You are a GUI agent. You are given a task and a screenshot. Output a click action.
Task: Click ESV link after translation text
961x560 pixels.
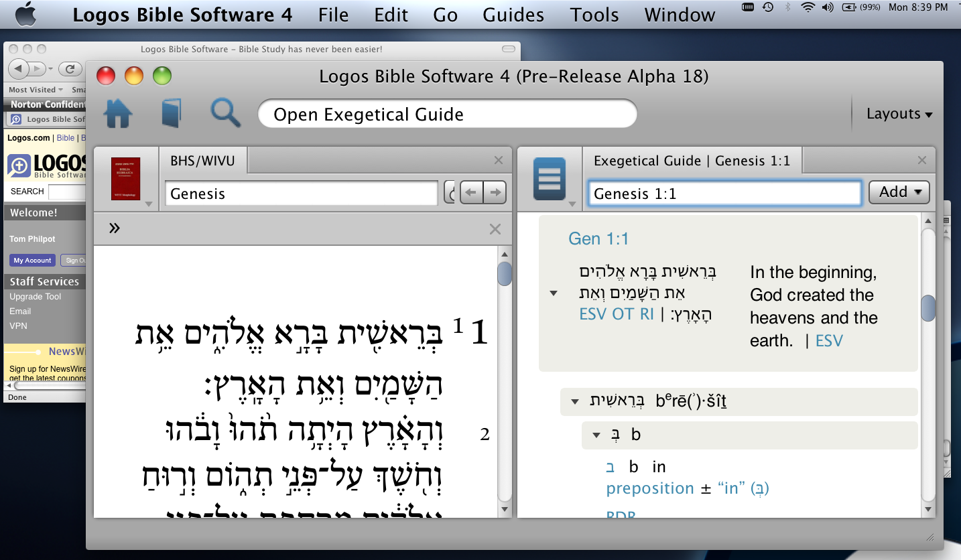pos(829,340)
